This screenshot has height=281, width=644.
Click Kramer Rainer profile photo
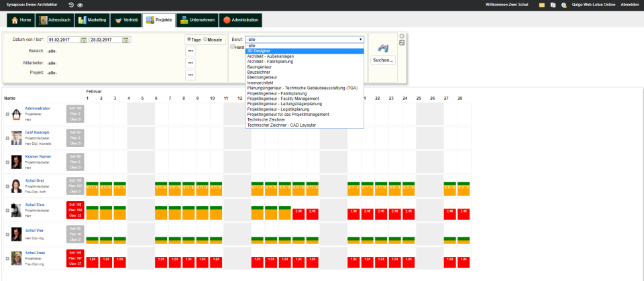tap(16, 162)
